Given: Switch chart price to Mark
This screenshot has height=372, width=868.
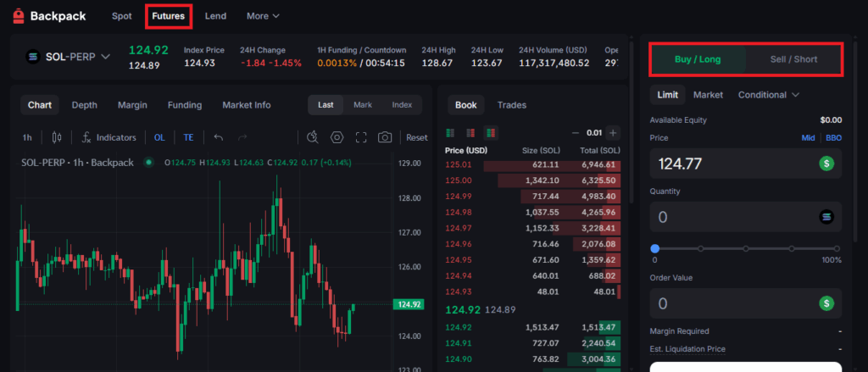Looking at the screenshot, I should (363, 105).
